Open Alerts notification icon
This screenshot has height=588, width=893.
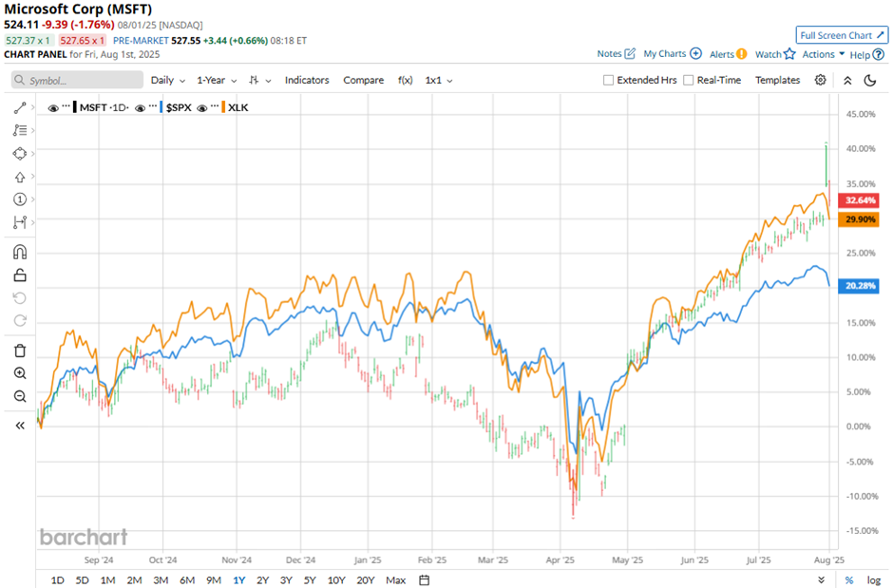coord(742,54)
